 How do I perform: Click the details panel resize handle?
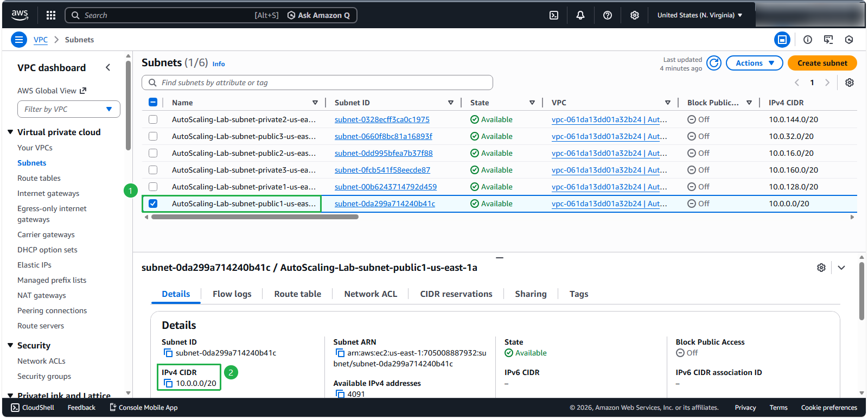500,257
